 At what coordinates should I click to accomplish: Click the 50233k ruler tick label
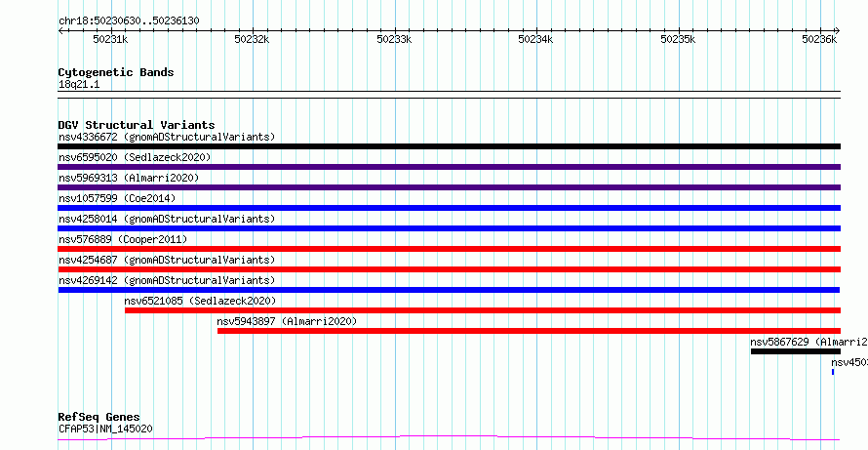click(394, 39)
